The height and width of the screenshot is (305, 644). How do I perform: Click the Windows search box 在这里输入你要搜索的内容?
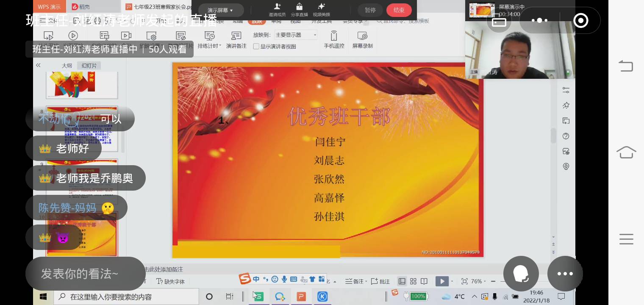(x=126, y=297)
